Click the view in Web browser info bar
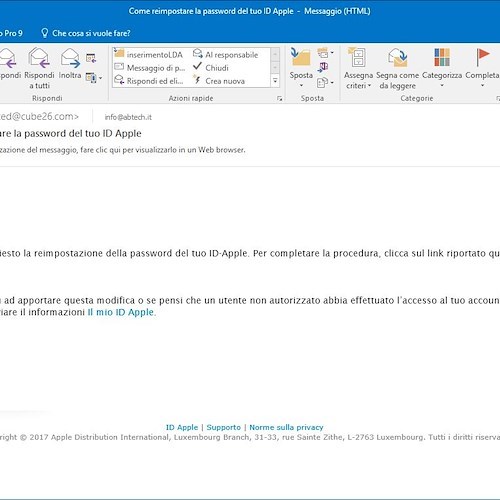500x500 pixels. click(x=123, y=150)
